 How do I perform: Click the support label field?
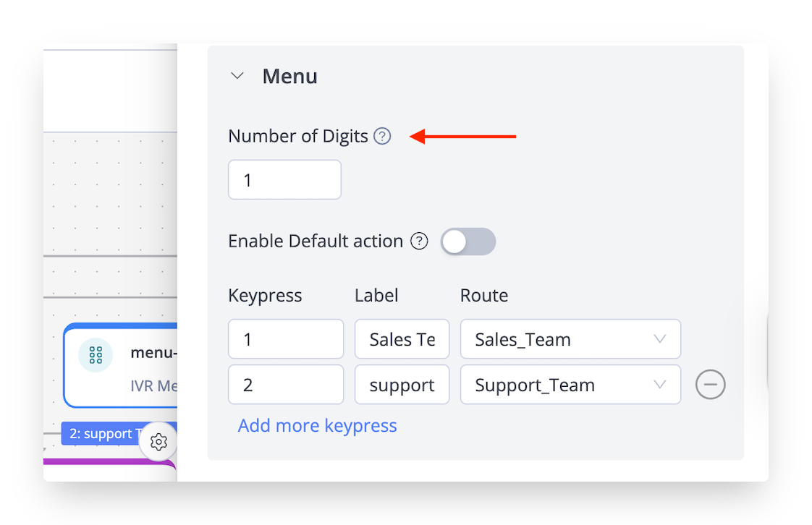pyautogui.click(x=402, y=385)
